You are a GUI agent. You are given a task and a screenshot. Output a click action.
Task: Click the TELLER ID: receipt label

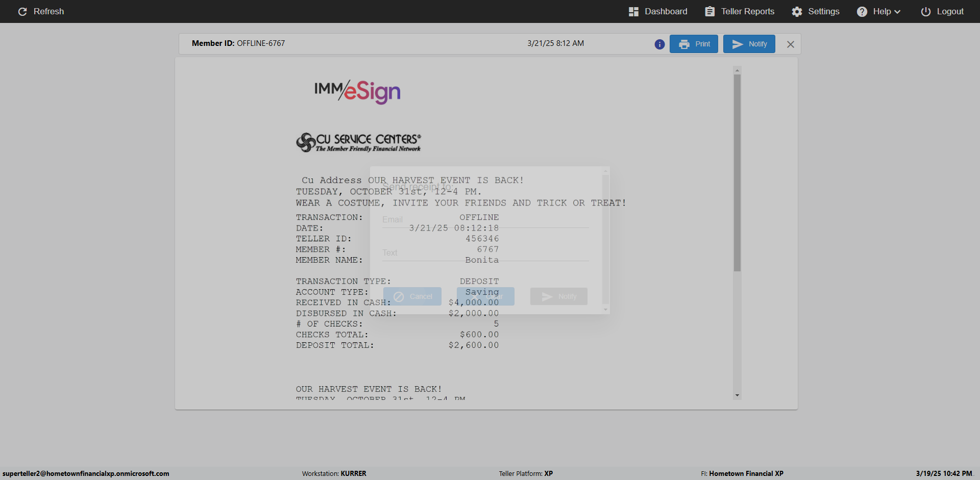[x=324, y=239]
